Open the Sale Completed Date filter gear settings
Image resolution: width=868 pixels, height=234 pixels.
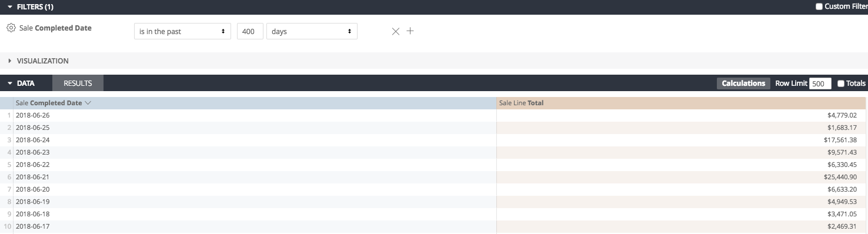click(11, 28)
